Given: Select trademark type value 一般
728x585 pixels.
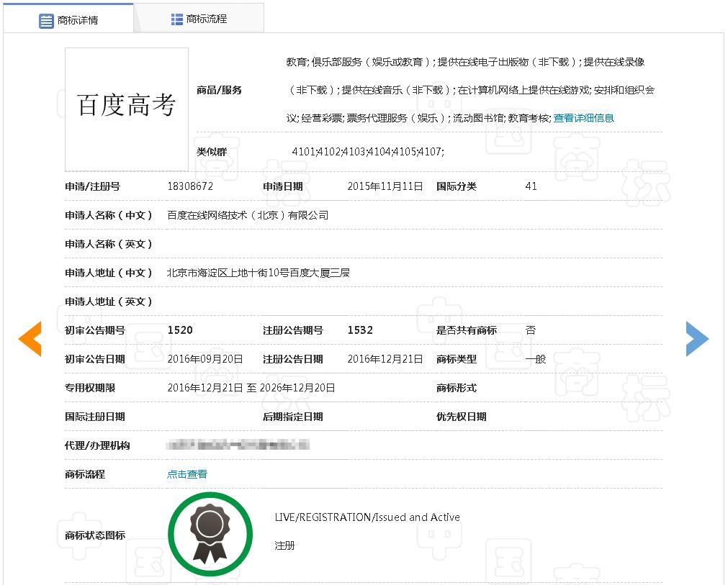Looking at the screenshot, I should pos(536,359).
